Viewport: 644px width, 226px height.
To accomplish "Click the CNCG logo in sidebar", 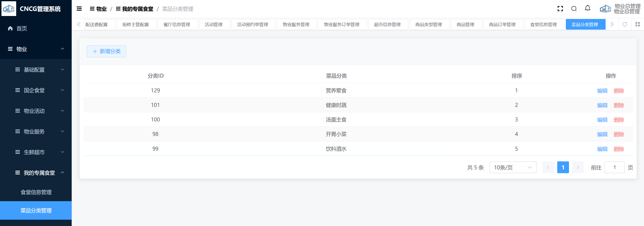I will 9,9.
